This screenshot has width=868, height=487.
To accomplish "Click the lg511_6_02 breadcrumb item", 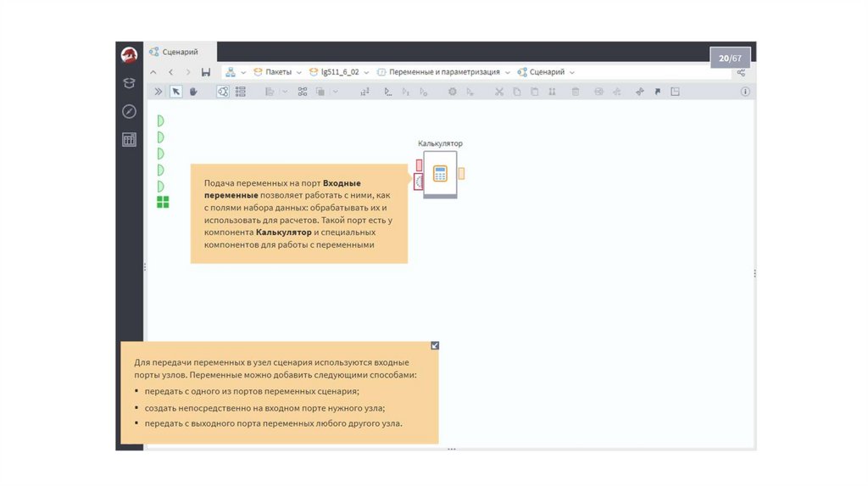I will tap(334, 72).
